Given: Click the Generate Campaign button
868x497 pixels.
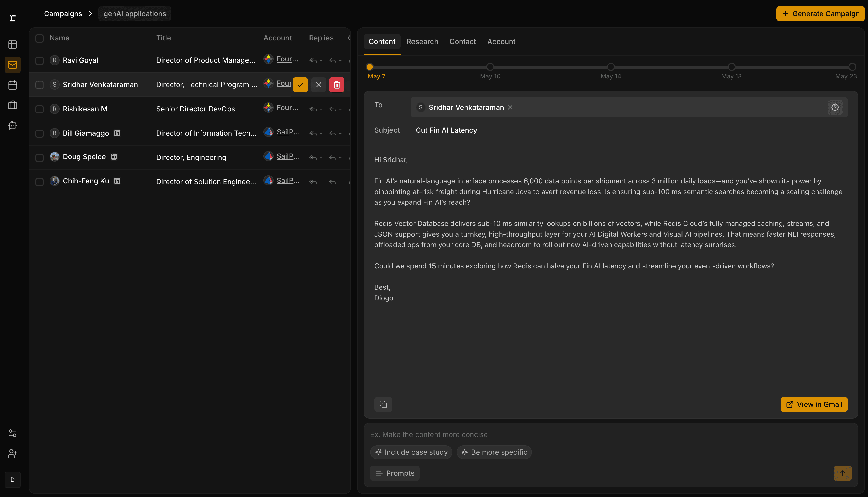Looking at the screenshot, I should tap(820, 14).
